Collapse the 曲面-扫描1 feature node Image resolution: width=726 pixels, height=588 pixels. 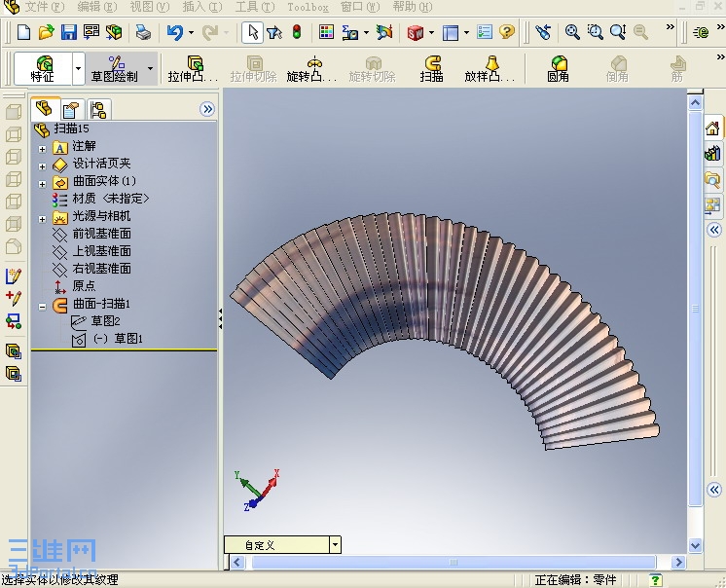tap(42, 307)
